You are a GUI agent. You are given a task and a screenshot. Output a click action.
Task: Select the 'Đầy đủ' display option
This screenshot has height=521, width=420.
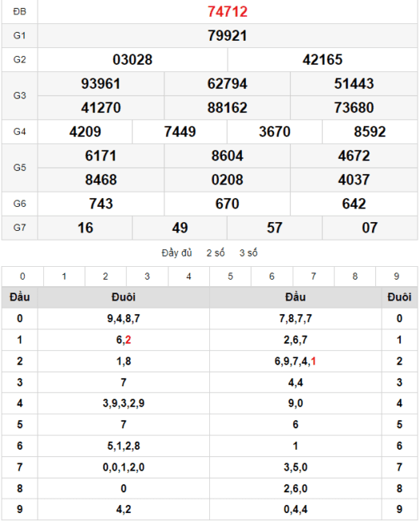177,252
